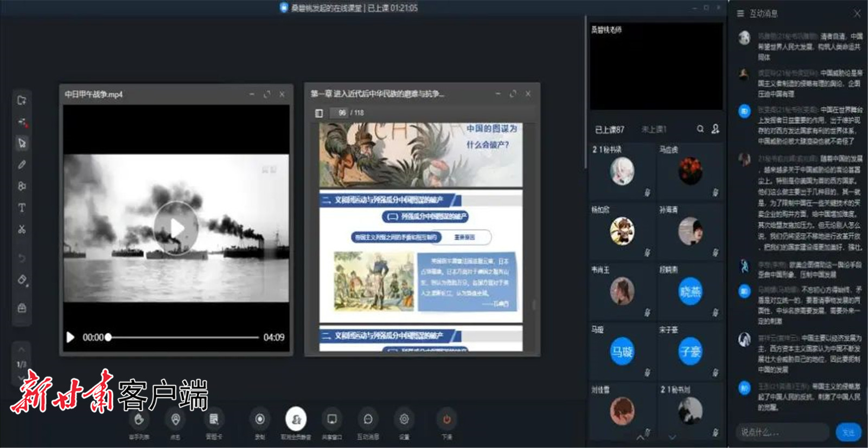Open the 互动消息 panel menu icon

(741, 14)
